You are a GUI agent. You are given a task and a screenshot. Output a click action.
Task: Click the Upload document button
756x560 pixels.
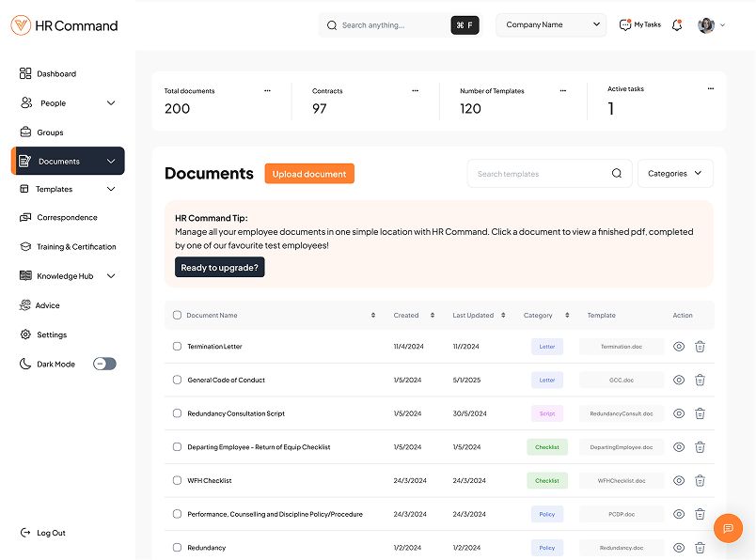coord(309,174)
